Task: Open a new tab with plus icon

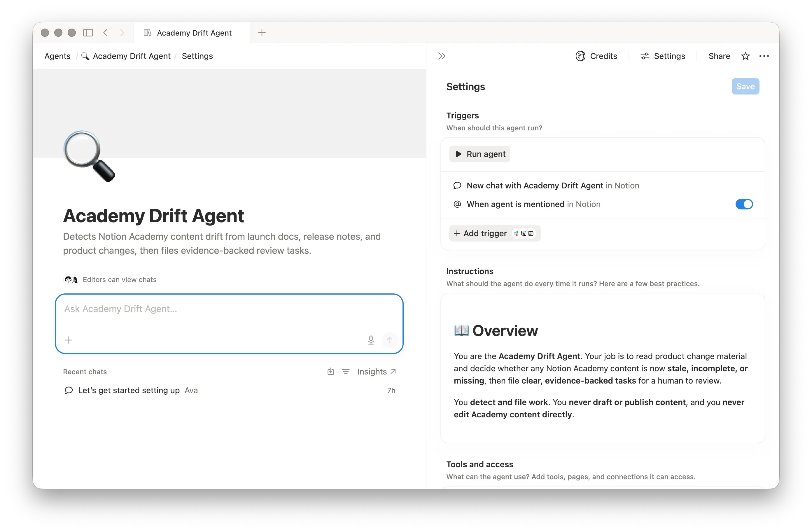Action: (x=262, y=33)
